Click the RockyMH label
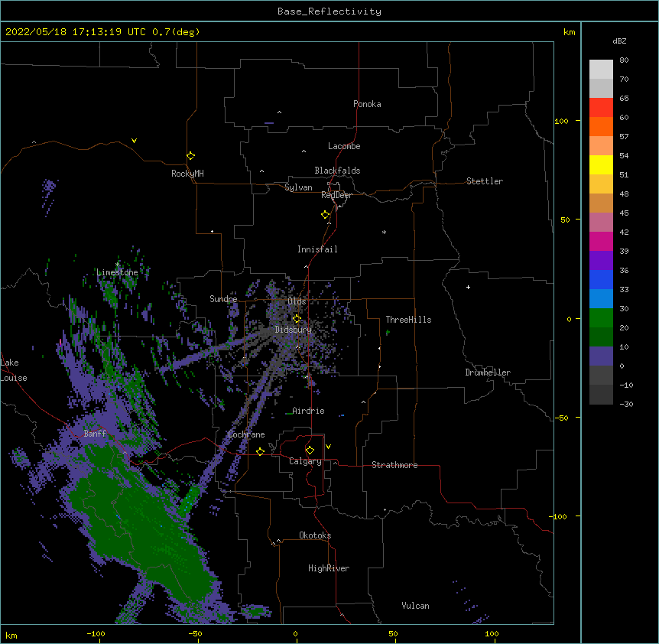 187,174
